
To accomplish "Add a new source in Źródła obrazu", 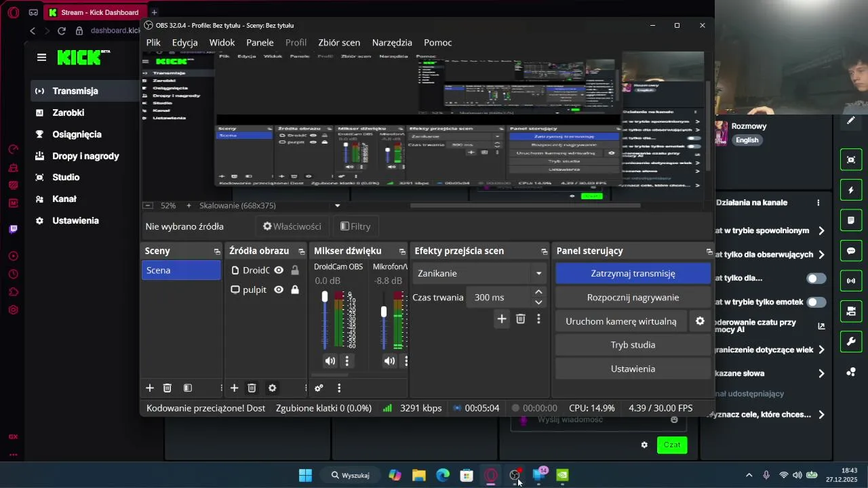I will 234,388.
